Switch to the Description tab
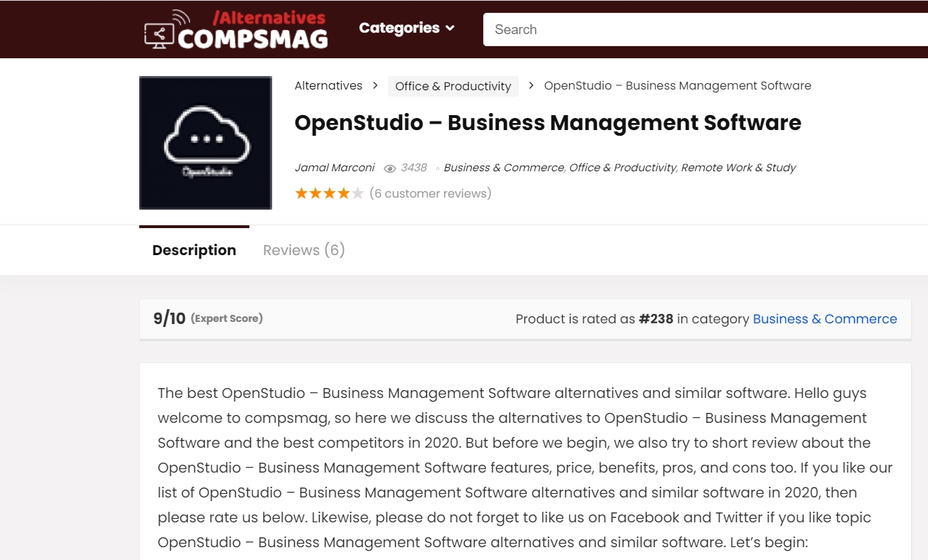The height and width of the screenshot is (560, 928). (194, 250)
